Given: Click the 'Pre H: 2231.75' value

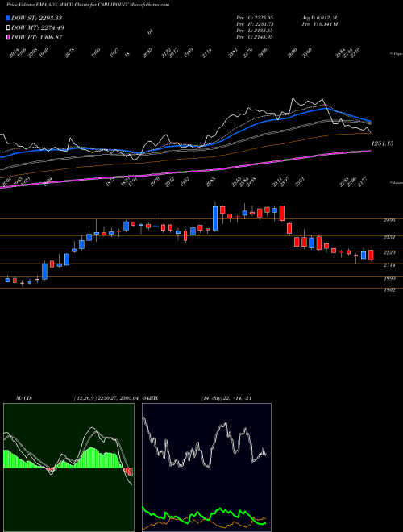Looking at the screenshot, I should (255, 24).
